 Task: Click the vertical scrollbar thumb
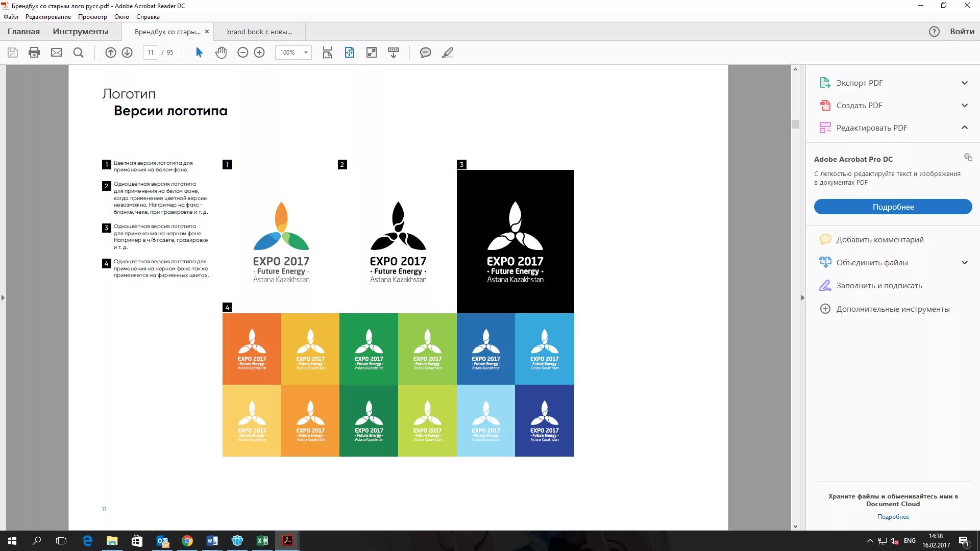coord(795,124)
